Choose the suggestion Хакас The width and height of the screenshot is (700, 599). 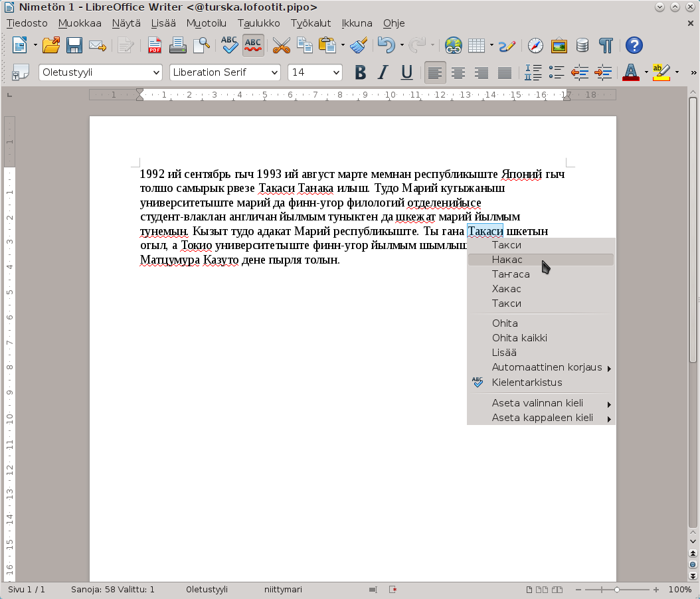point(541,289)
